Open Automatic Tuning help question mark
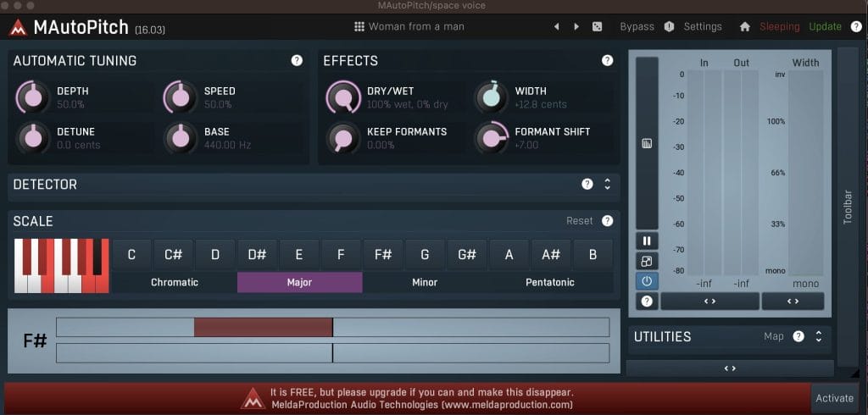 click(x=297, y=60)
